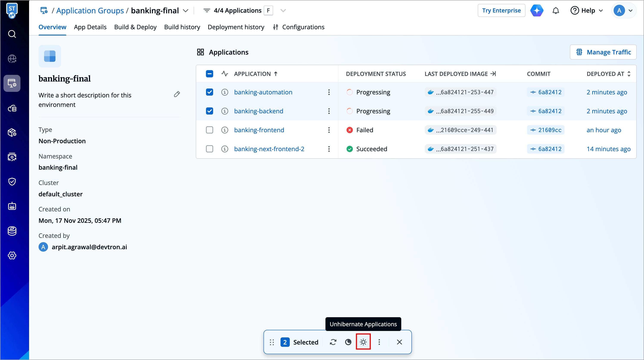Image resolution: width=644 pixels, height=360 pixels.
Task: Switch to the Build & Deploy tab
Action: tap(135, 27)
